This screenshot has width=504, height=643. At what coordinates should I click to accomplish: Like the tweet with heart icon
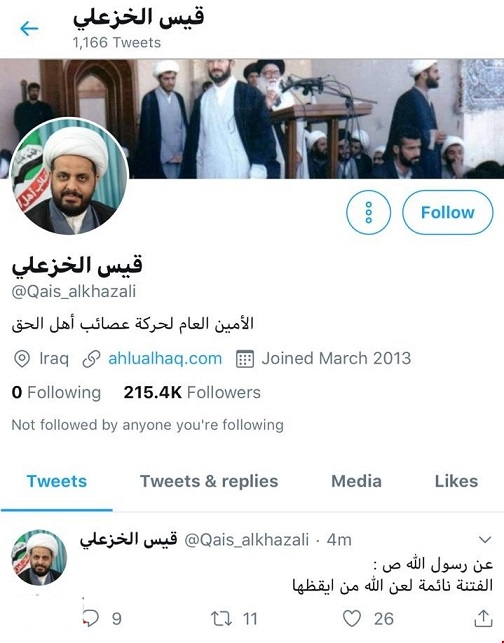pos(351,618)
